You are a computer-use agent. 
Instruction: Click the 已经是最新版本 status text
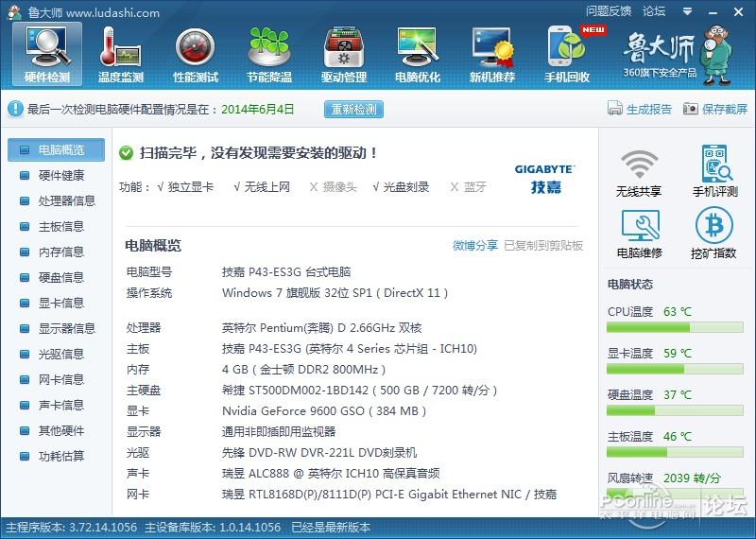pyautogui.click(x=332, y=528)
